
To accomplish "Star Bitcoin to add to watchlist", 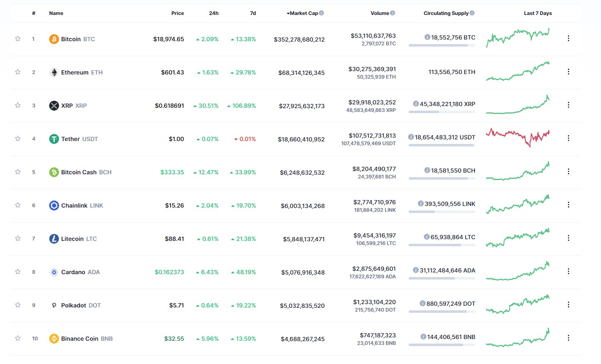I will tap(18, 39).
